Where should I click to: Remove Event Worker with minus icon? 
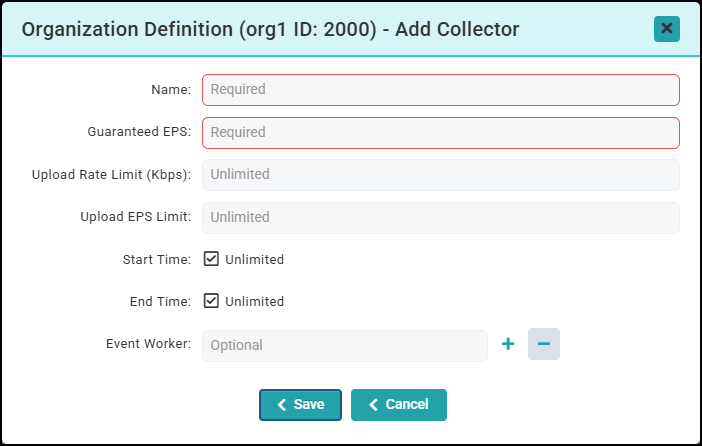(x=544, y=344)
